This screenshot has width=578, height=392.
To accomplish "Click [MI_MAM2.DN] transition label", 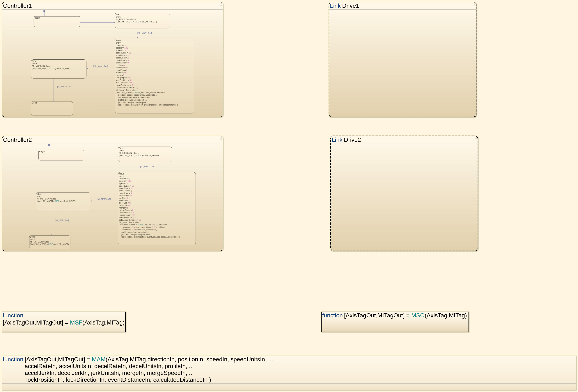I will click(104, 199).
